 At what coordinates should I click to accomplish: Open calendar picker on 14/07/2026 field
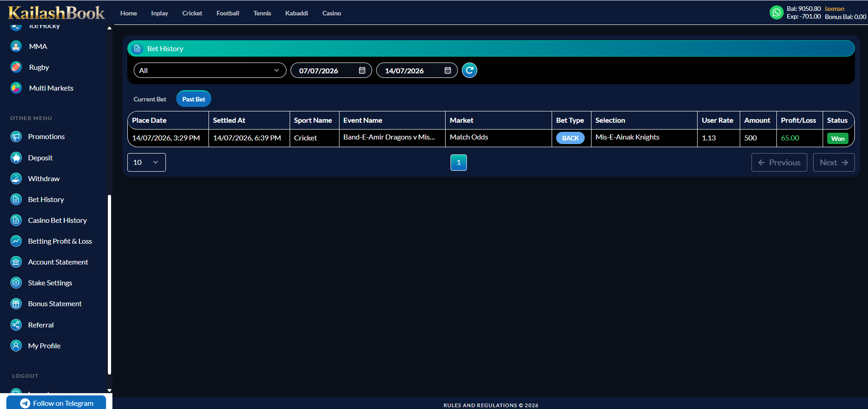click(448, 70)
